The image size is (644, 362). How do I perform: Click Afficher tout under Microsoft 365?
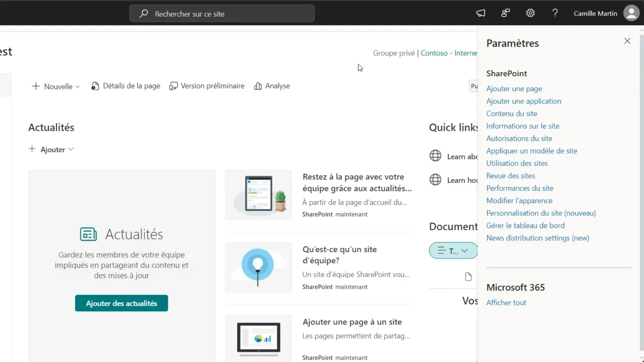pos(506,303)
